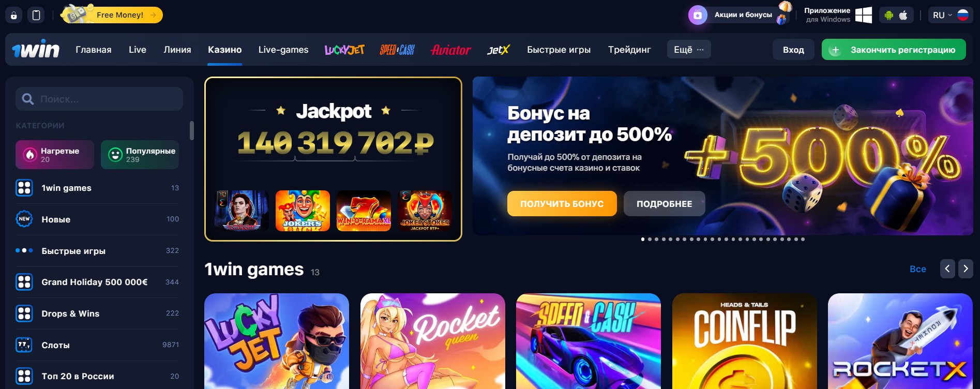Click the Apple app icon
The width and height of the screenshot is (980, 389).
click(x=903, y=15)
